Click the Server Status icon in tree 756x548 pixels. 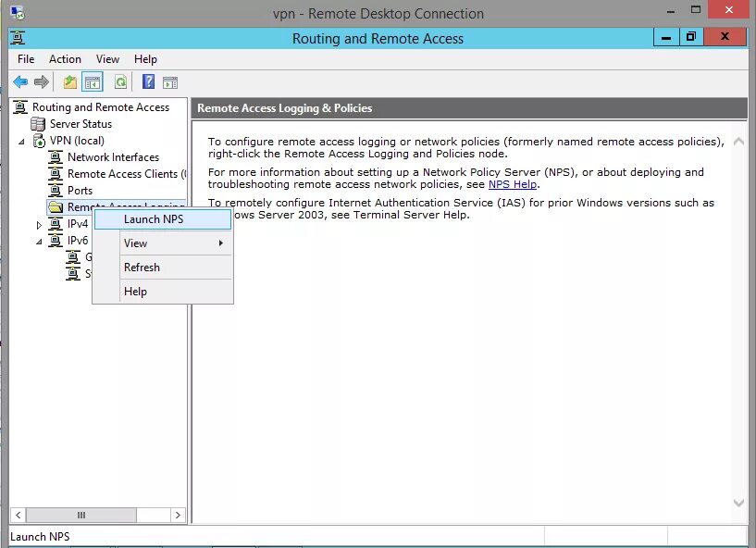tap(38, 124)
